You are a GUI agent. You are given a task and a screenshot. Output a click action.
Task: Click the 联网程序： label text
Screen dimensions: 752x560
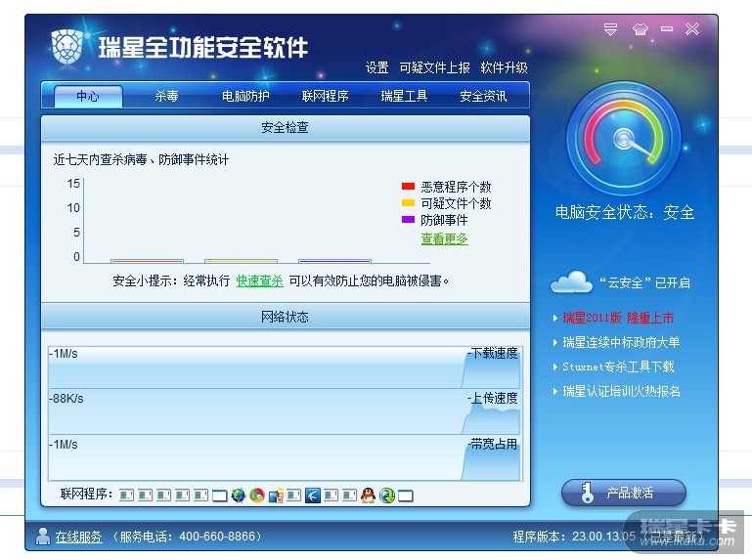click(x=86, y=494)
